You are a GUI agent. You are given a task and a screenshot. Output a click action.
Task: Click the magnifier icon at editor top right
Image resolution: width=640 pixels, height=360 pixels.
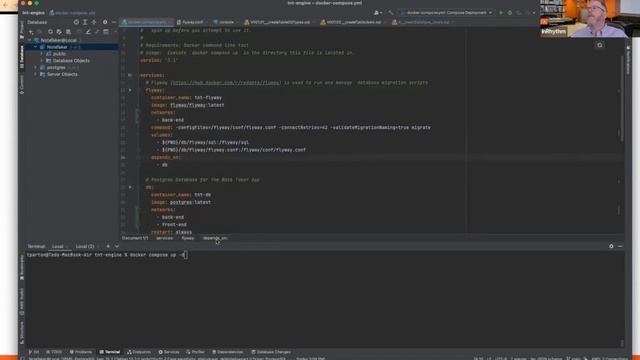(x=600, y=45)
